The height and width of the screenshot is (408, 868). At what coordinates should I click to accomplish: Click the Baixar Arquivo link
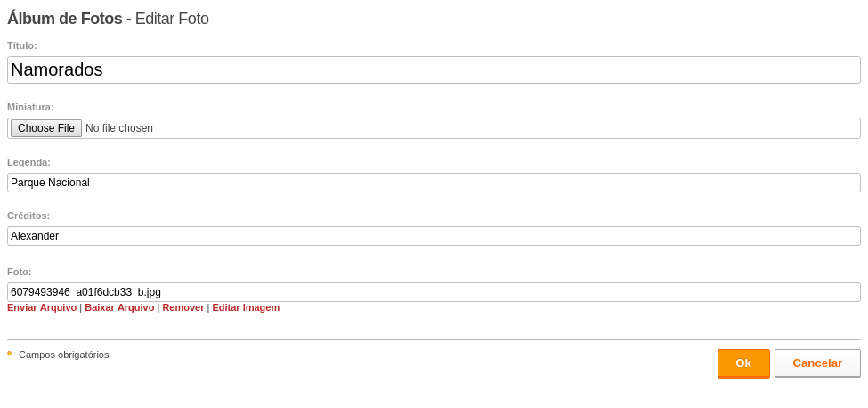pyautogui.click(x=119, y=307)
